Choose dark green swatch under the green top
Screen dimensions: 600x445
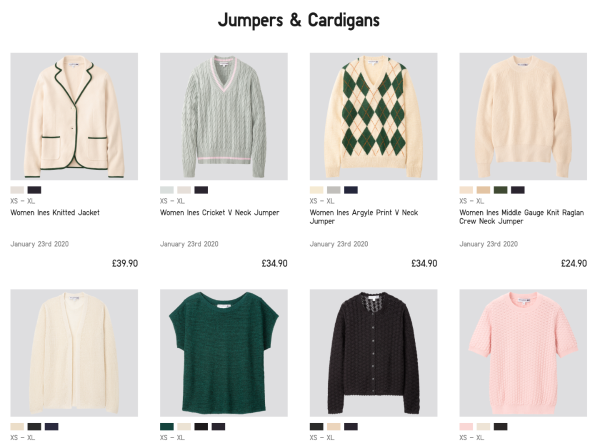167,427
